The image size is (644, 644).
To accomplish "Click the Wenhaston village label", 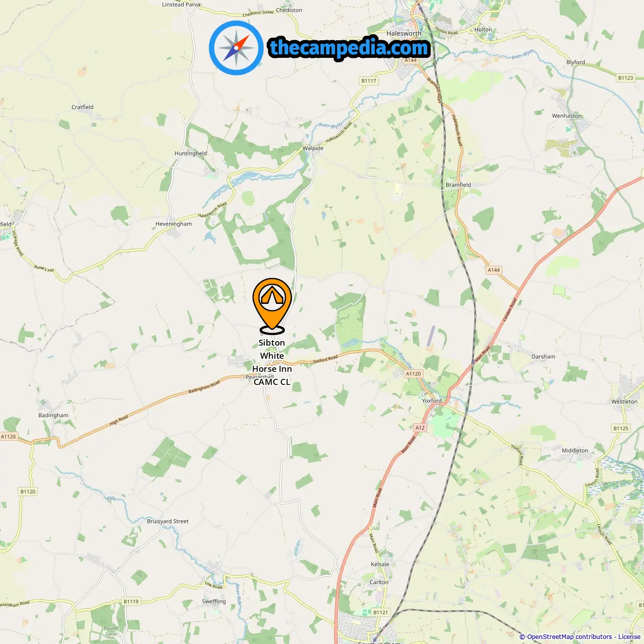I will 567,116.
